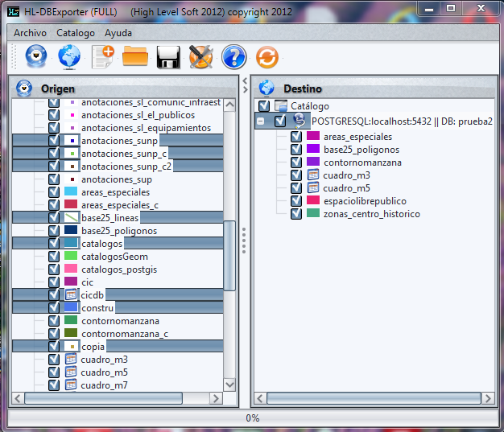Viewport: 504px width, 432px height.
Task: Click the right expand arrow between panels
Action: [246, 89]
